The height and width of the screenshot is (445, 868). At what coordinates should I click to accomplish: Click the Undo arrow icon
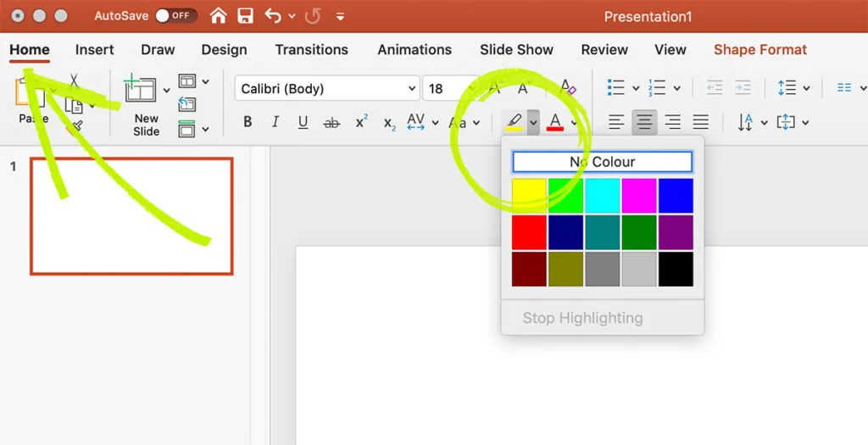tap(274, 15)
